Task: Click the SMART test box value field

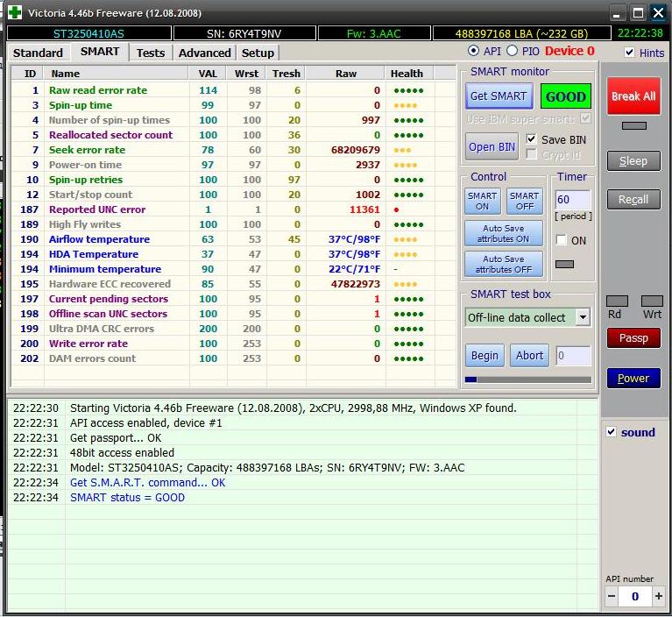Action: (573, 356)
